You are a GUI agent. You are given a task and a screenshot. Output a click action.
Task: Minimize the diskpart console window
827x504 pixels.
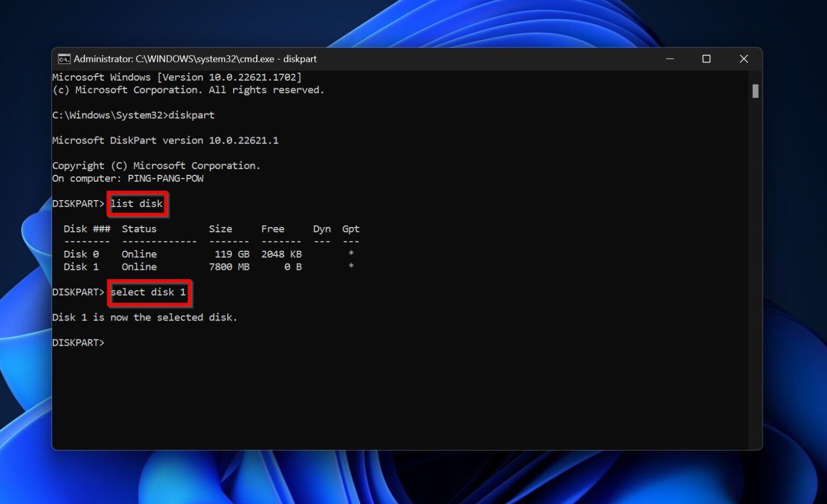click(669, 59)
